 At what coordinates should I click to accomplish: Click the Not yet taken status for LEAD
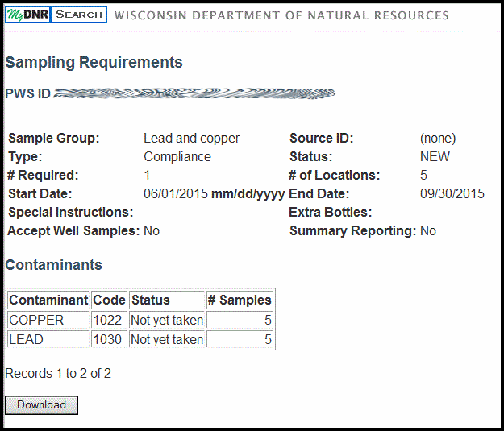tap(166, 339)
